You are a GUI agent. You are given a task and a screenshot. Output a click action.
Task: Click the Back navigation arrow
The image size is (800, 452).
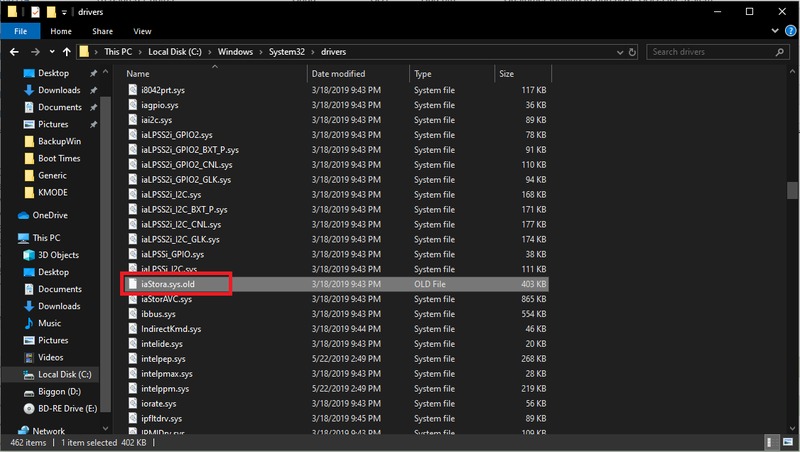coord(12,51)
